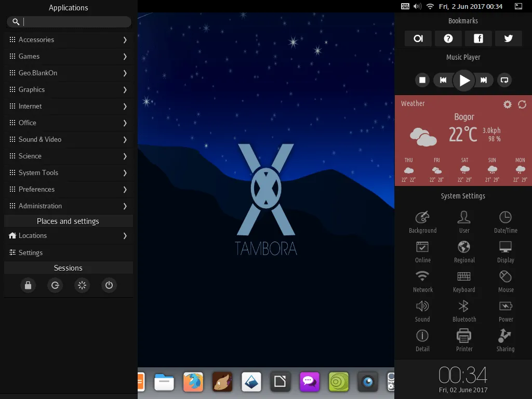
Task: Stop the music player
Action: click(422, 80)
